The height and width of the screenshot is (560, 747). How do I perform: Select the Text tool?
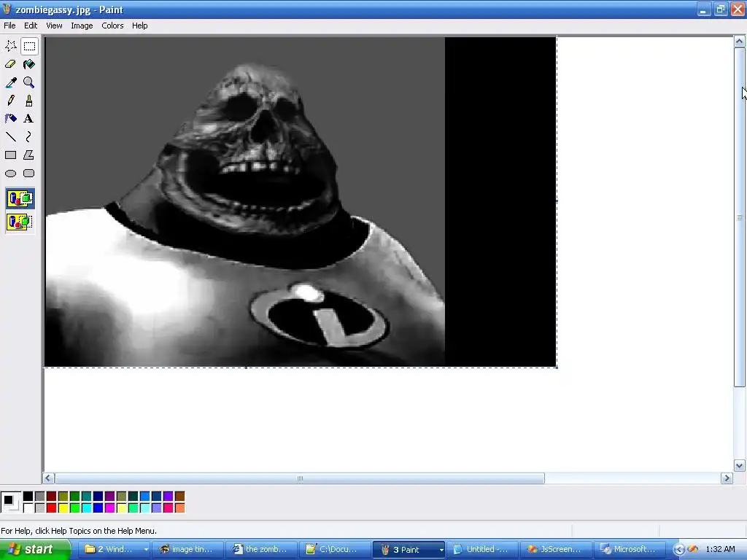(29, 119)
